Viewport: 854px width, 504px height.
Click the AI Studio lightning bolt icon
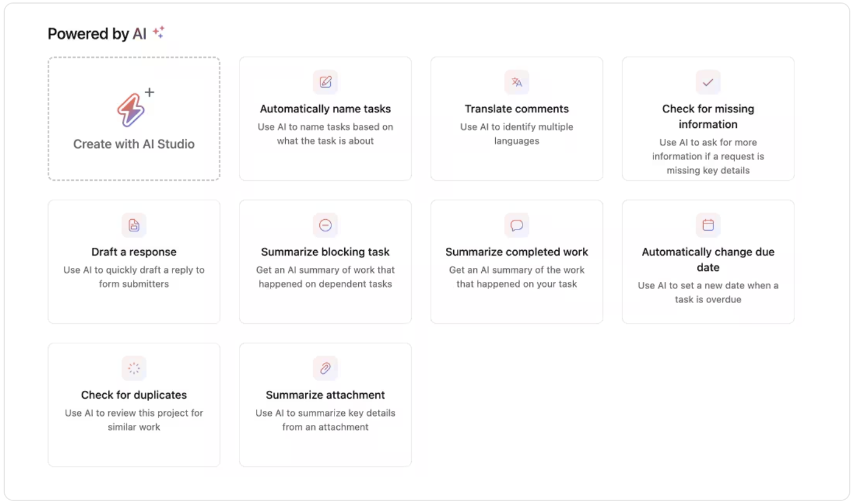[x=130, y=110]
